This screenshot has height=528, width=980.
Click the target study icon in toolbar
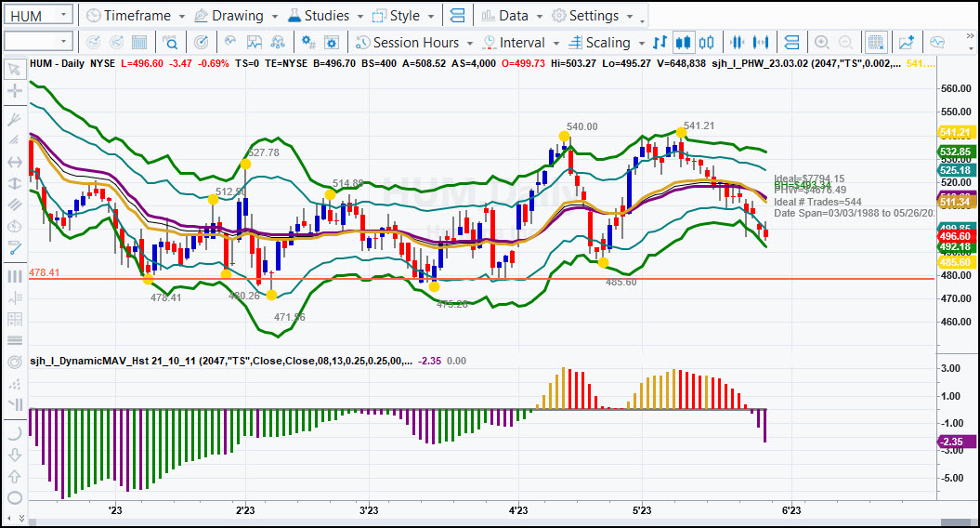pyautogui.click(x=201, y=43)
